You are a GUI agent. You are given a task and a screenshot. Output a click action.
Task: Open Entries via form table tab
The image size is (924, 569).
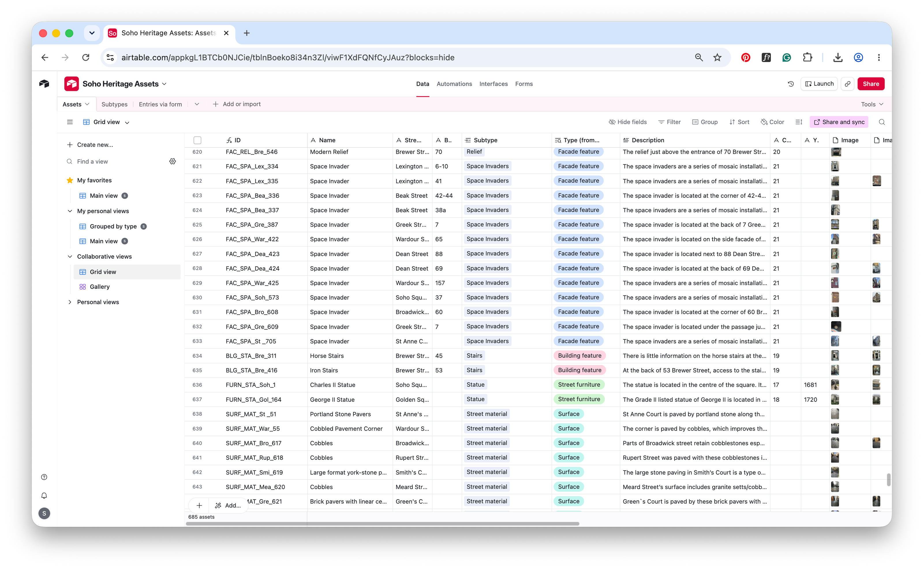[x=160, y=104]
